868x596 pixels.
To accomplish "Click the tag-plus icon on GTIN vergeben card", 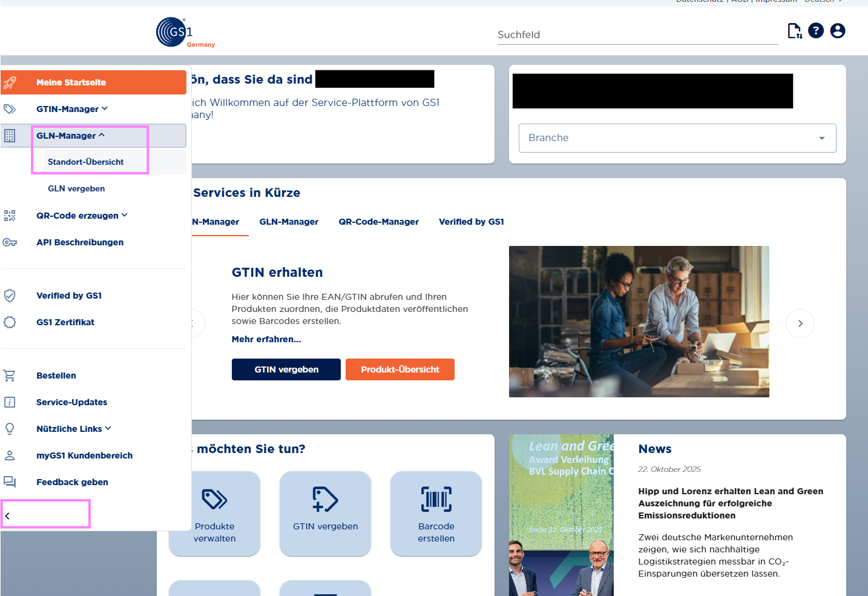I will pyautogui.click(x=325, y=500).
